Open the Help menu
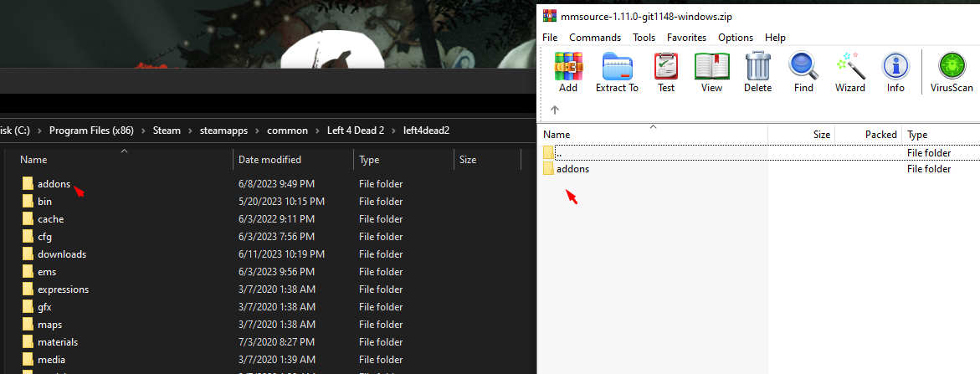980x374 pixels. 775,38
